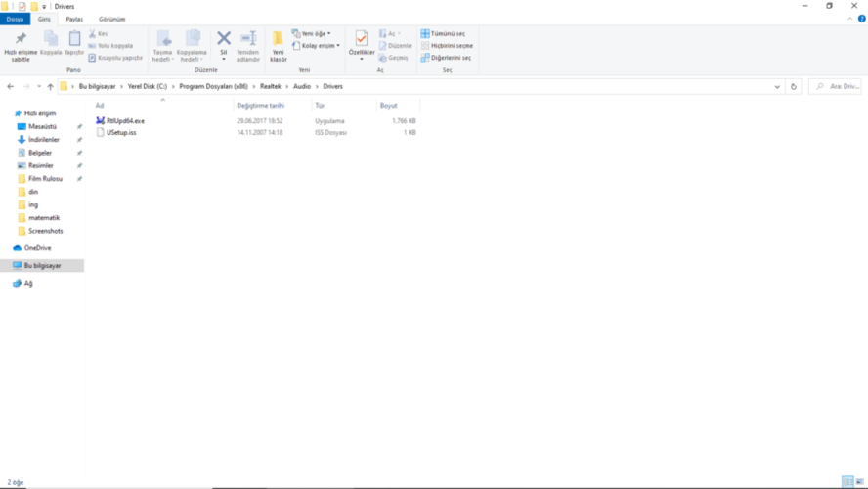Screen dimensions: 868x489
Task: Open the Yeni öğe dropdown
Action: pyautogui.click(x=312, y=34)
